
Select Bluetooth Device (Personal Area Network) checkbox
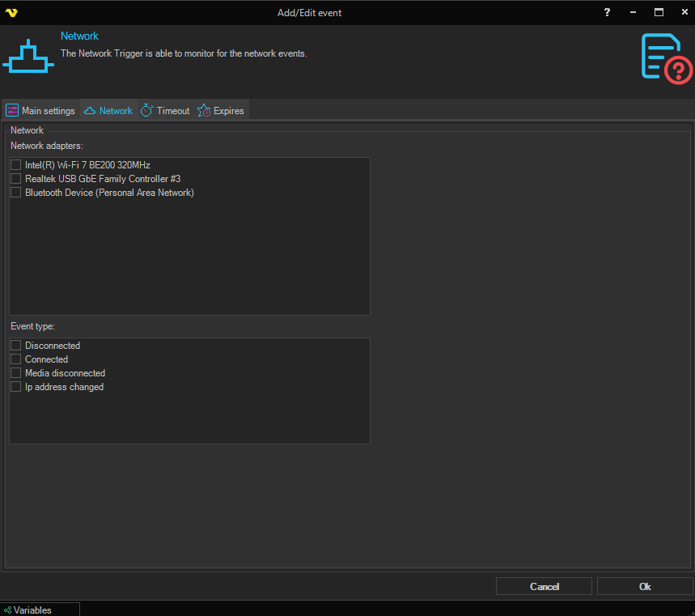point(15,193)
